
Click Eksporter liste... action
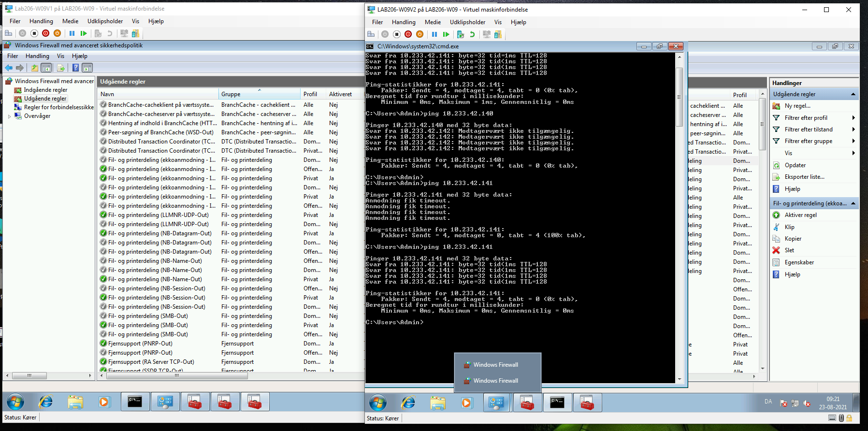pyautogui.click(x=804, y=177)
